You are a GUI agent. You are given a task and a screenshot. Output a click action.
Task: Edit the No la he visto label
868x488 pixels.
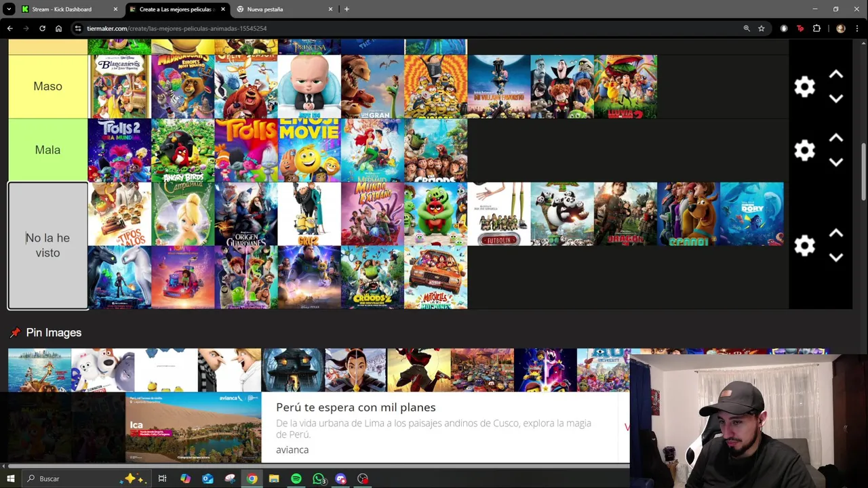[47, 245]
